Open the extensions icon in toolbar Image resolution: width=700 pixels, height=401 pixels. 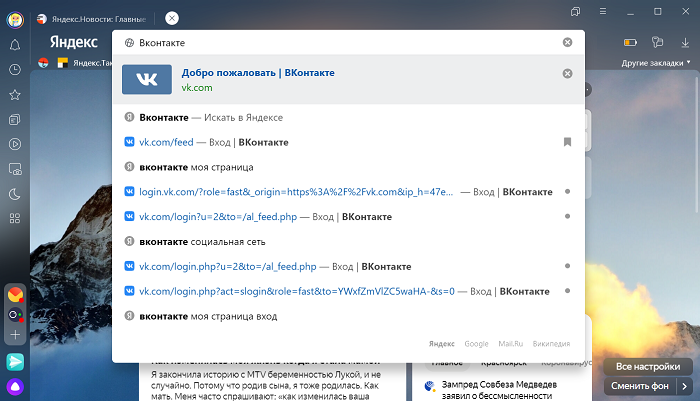coord(657,42)
